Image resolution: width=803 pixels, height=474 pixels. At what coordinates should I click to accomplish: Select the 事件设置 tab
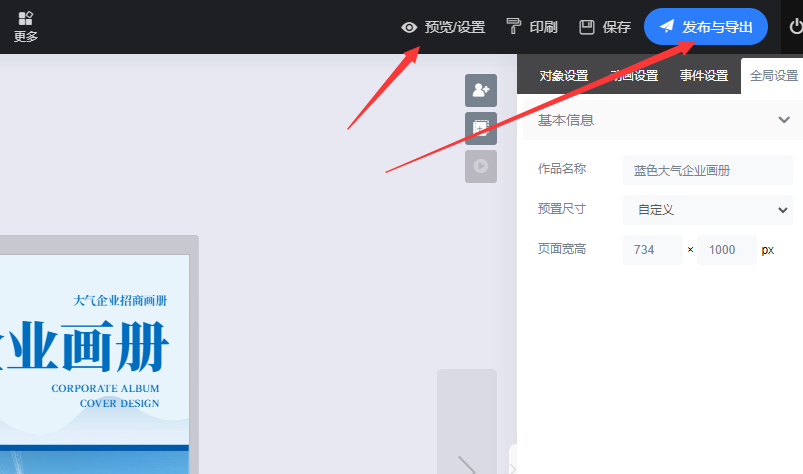[x=704, y=76]
